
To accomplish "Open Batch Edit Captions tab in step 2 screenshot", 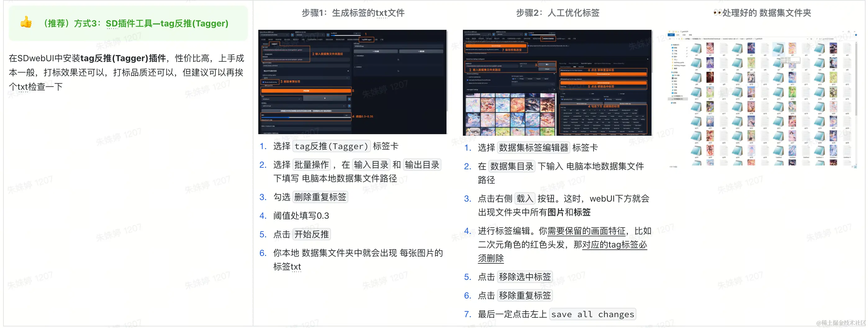I will pos(586,64).
